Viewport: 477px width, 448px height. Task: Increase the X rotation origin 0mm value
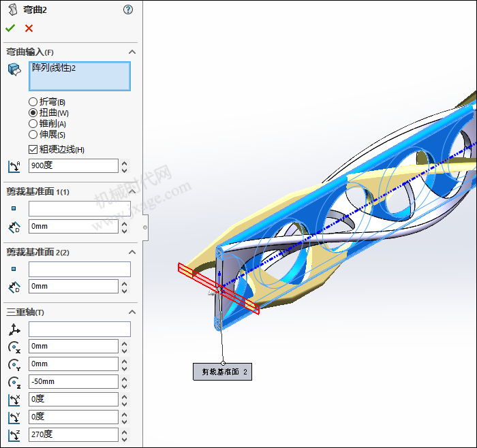[x=124, y=344]
